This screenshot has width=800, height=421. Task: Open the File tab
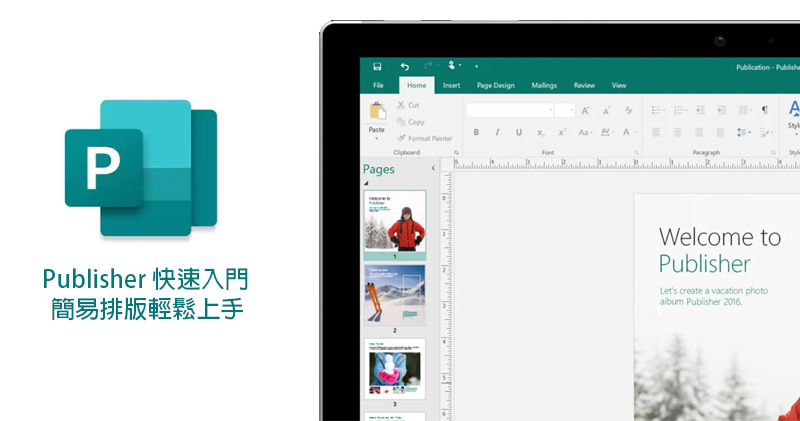378,85
